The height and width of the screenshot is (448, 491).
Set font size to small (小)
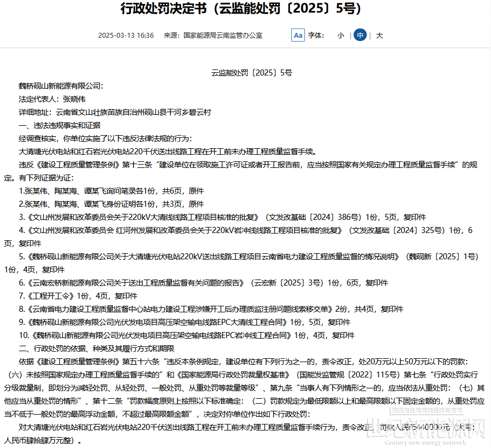pos(340,35)
